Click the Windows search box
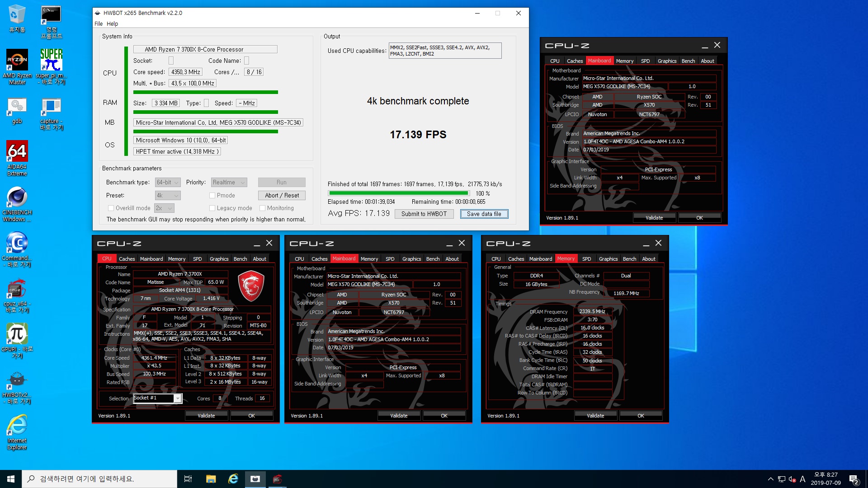 99,479
